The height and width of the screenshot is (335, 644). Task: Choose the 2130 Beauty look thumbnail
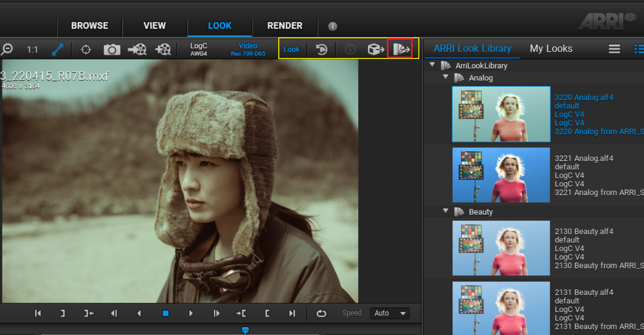[501, 248]
